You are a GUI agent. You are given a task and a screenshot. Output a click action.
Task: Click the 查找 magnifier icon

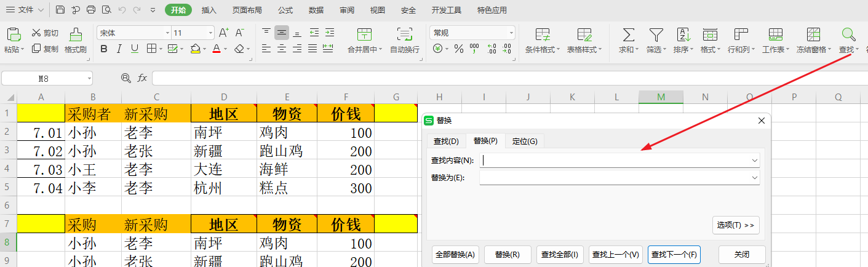tap(849, 34)
